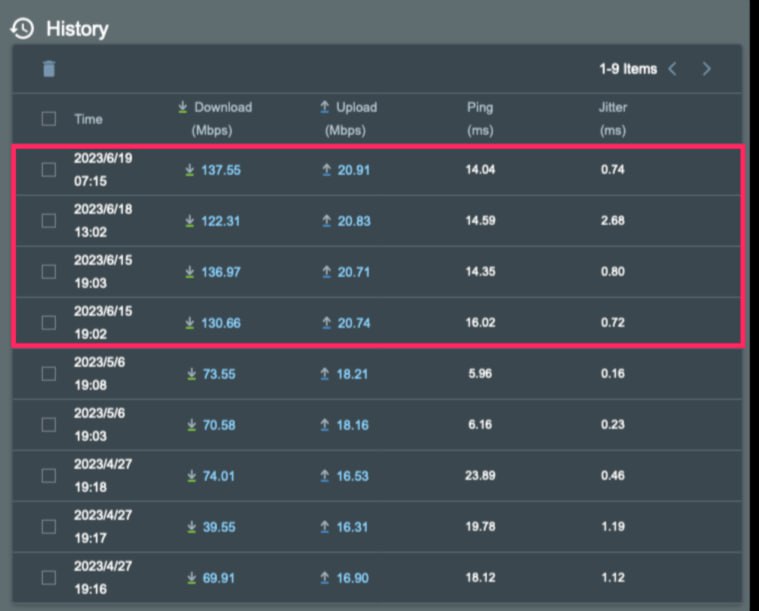
Task: Click the 69.91 download value
Action: pos(218,578)
